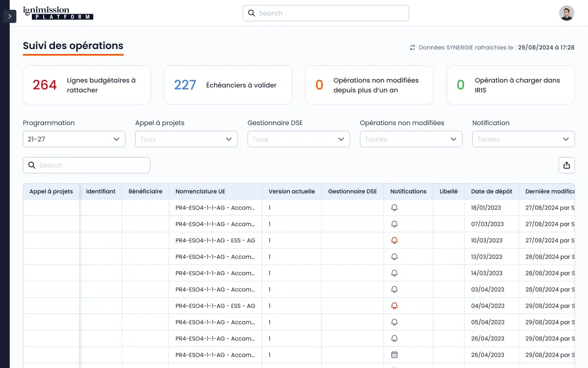Open the Appel à projets filter dropdown
Image resolution: width=588 pixels, height=368 pixels.
point(186,139)
